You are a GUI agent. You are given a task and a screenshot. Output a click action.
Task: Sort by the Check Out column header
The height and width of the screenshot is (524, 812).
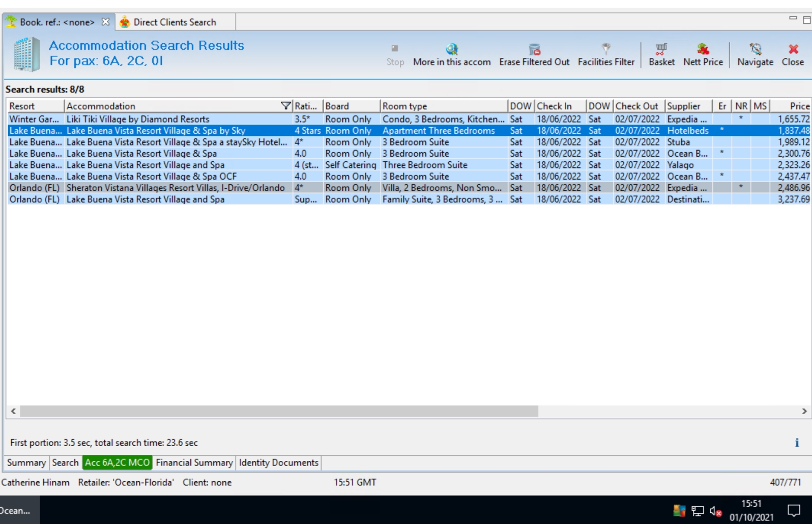(639, 106)
